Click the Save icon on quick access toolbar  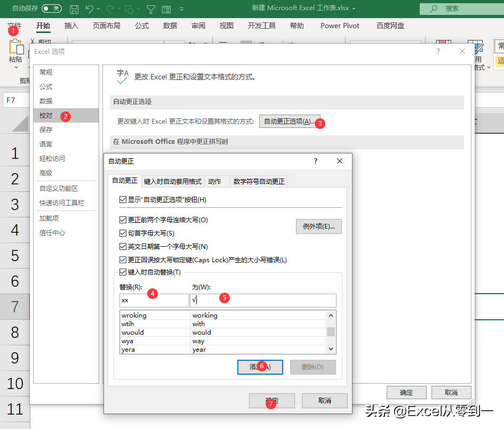(x=75, y=9)
